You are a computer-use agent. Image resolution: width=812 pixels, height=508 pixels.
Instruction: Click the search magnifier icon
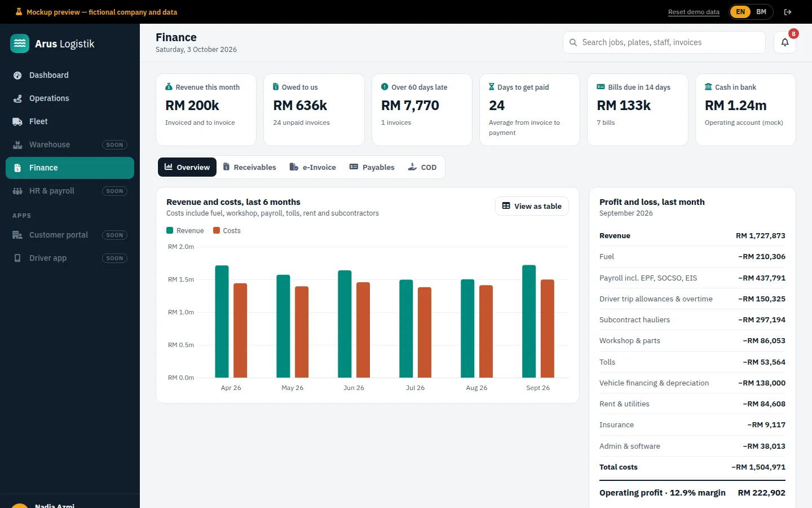point(573,42)
